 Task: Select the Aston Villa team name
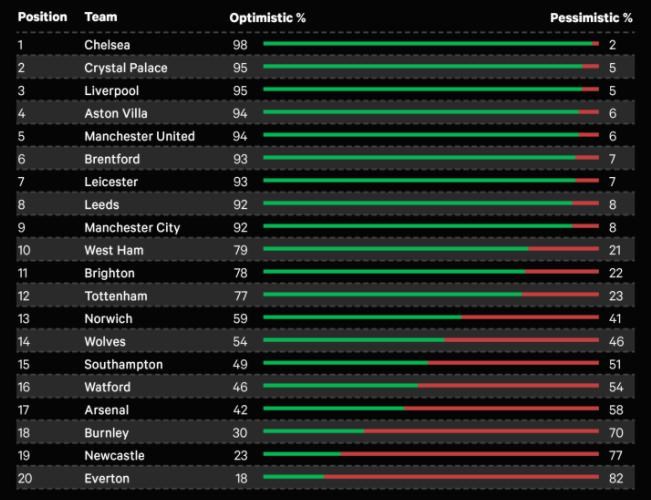(x=116, y=114)
